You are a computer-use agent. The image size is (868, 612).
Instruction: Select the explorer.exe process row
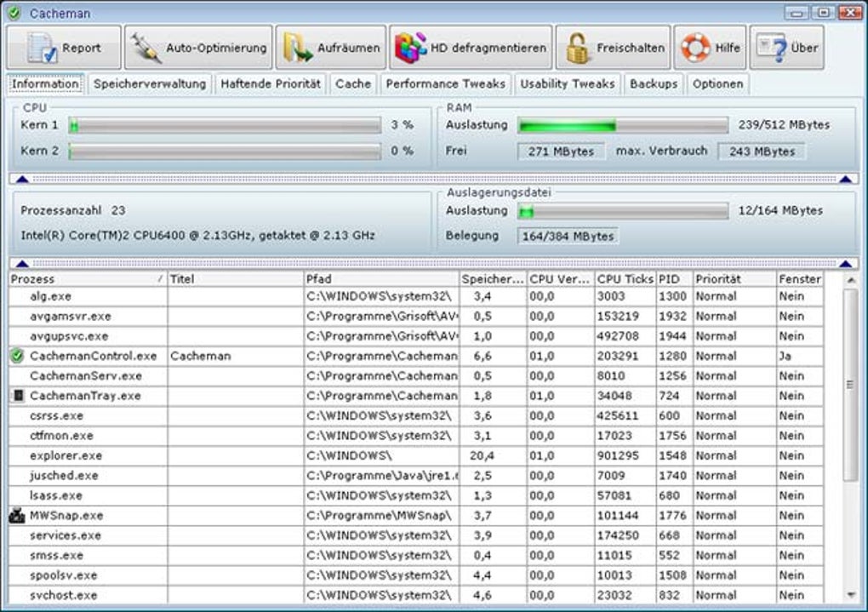pyautogui.click(x=66, y=455)
